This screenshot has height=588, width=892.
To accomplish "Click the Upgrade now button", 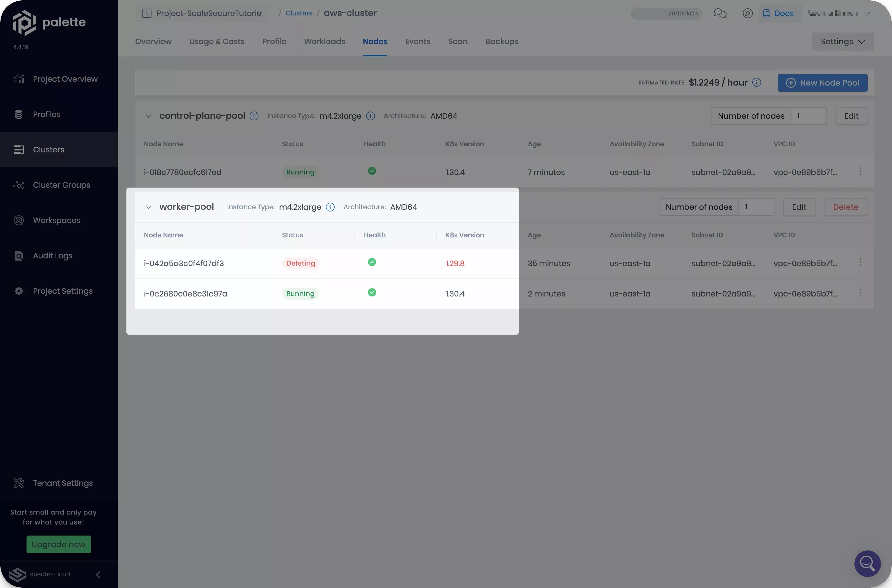I will click(58, 544).
